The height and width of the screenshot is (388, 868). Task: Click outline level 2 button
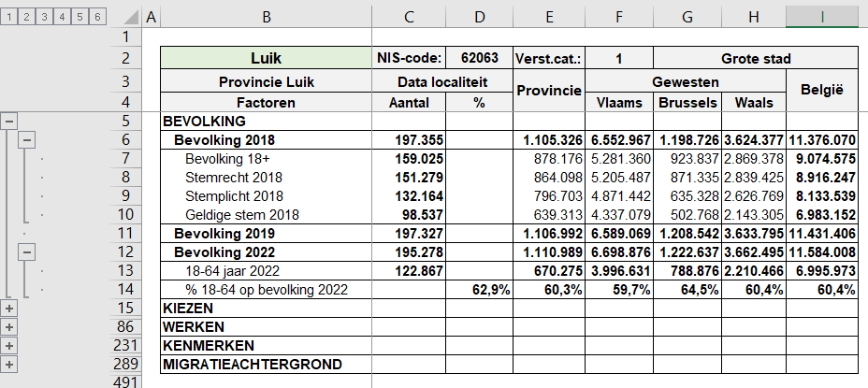[x=26, y=17]
